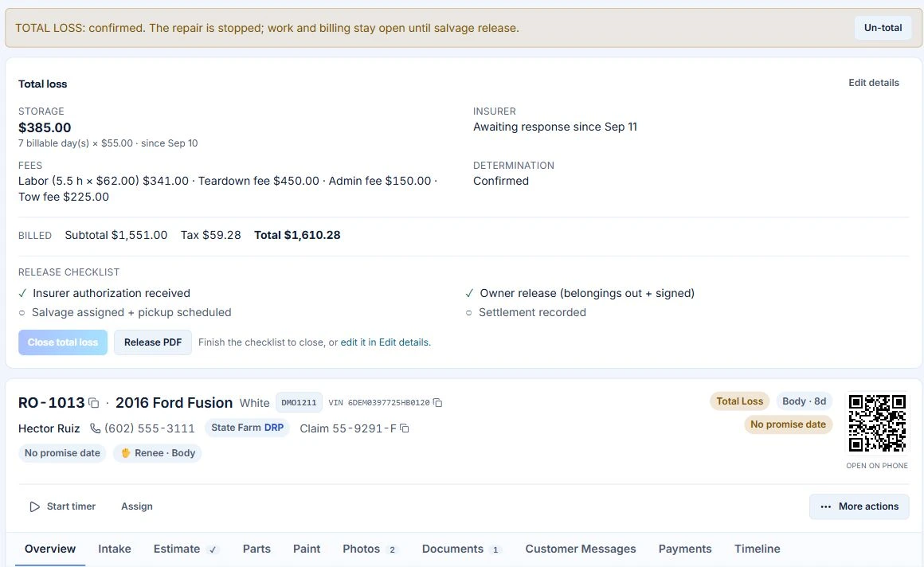Click the tan No promise date badge
Image resolution: width=924 pixels, height=567 pixels.
(788, 424)
